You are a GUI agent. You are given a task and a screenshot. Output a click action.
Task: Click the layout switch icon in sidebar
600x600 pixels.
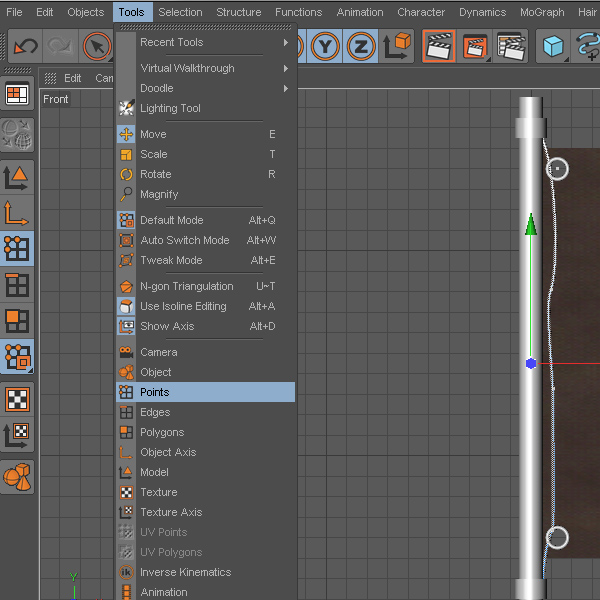17,93
